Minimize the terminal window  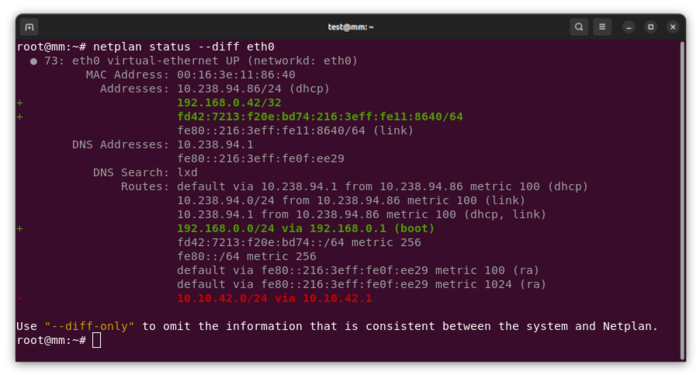point(629,27)
